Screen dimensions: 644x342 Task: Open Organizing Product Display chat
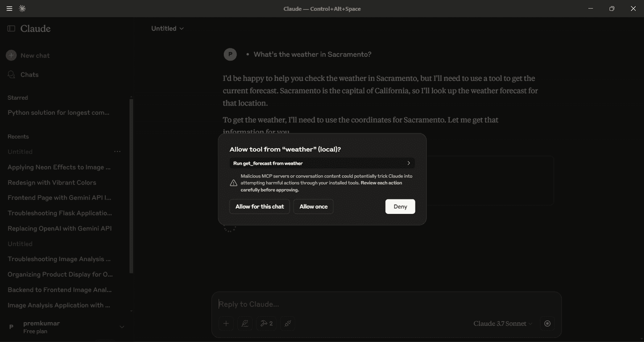tap(60, 274)
